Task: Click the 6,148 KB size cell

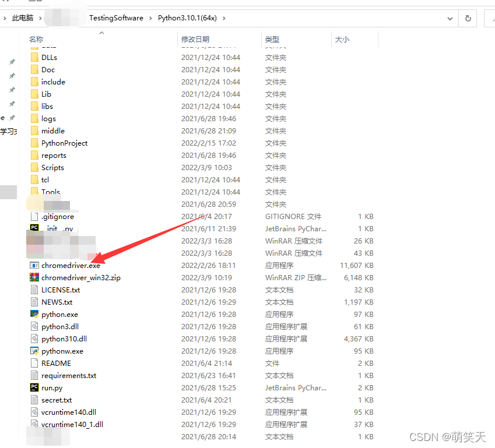Action: click(x=359, y=278)
